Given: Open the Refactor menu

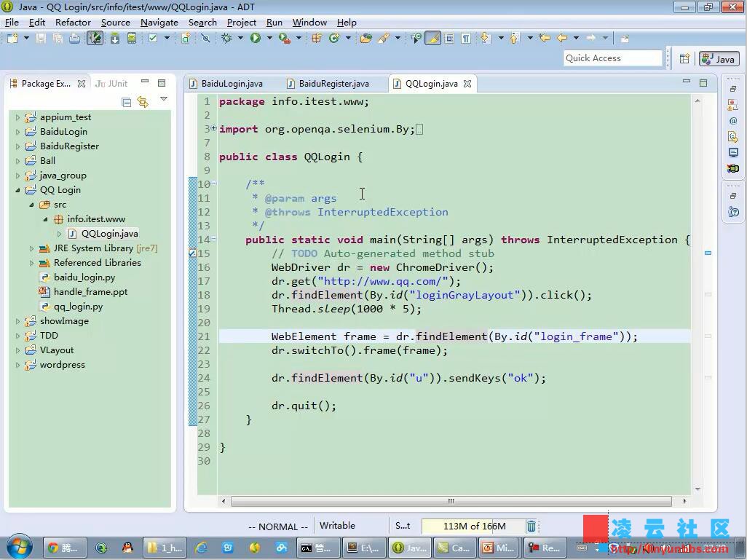Looking at the screenshot, I should (x=73, y=23).
